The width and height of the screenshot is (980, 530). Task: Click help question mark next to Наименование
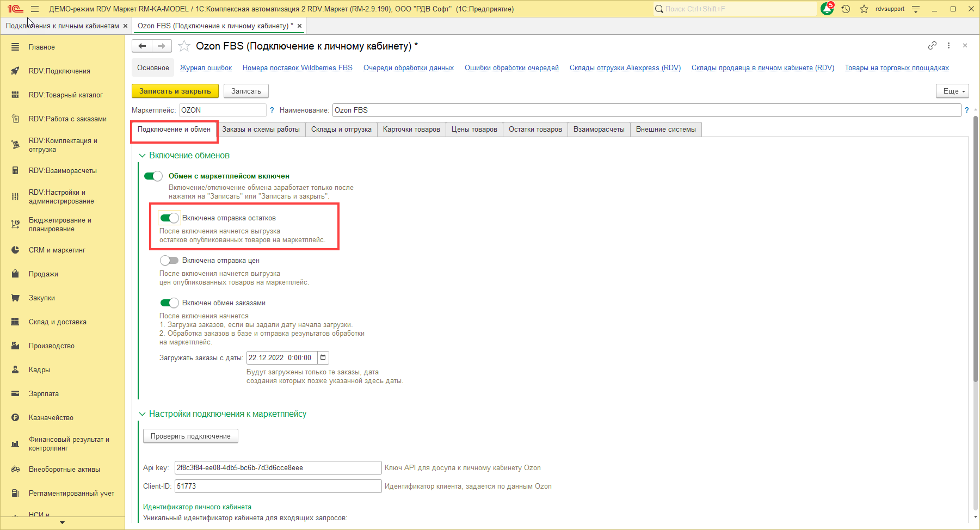pos(966,110)
